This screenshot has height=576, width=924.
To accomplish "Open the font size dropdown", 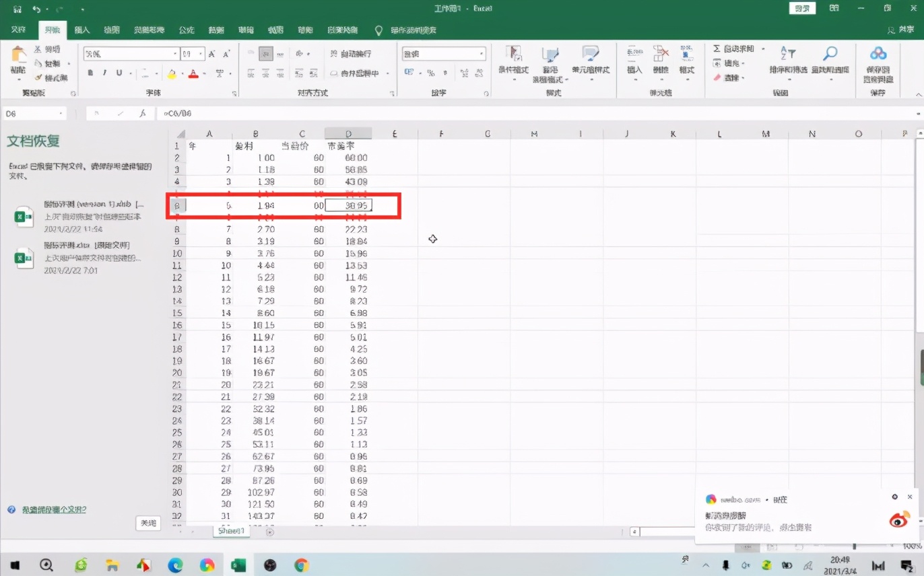I will tap(201, 54).
